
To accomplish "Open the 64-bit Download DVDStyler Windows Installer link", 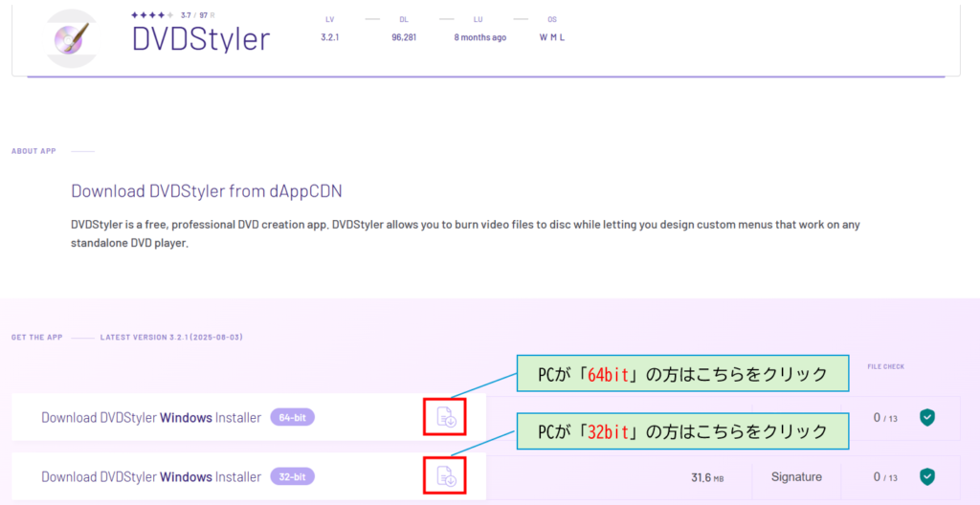I will pyautogui.click(x=151, y=418).
